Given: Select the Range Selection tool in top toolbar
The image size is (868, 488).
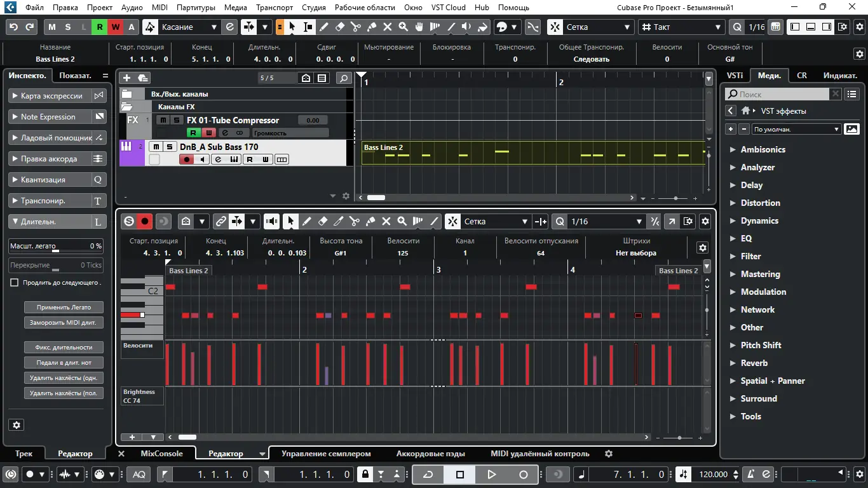Looking at the screenshot, I should point(308,27).
